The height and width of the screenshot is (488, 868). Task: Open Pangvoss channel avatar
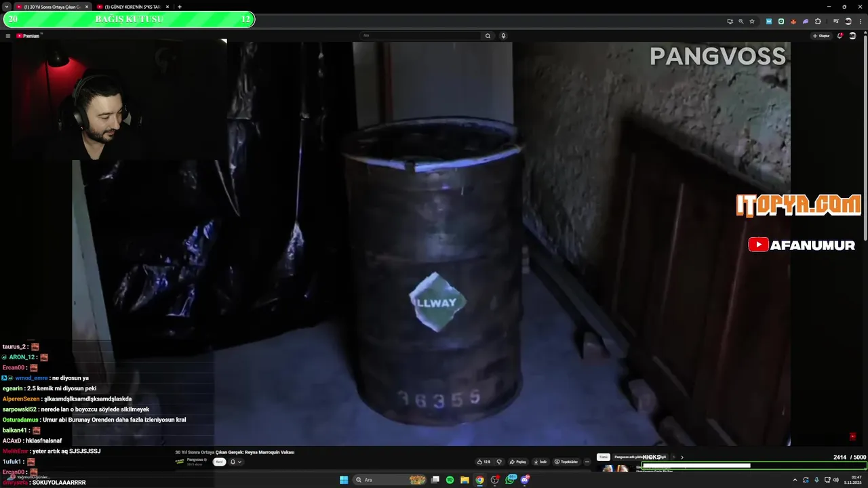(x=180, y=462)
